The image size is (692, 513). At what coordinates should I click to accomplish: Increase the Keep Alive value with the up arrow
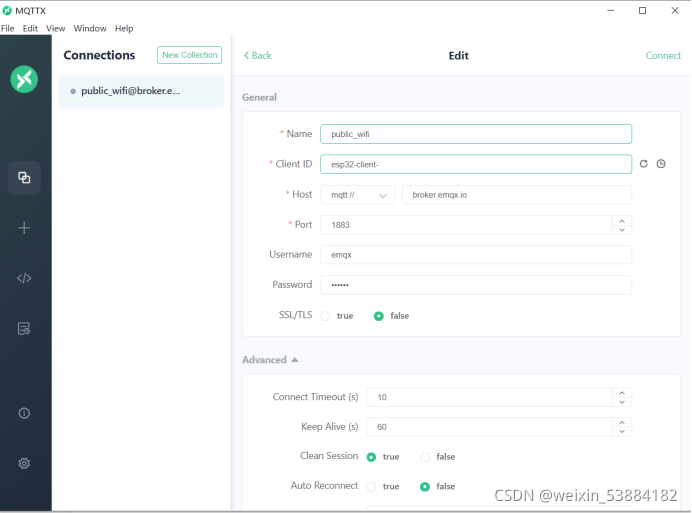pos(622,422)
